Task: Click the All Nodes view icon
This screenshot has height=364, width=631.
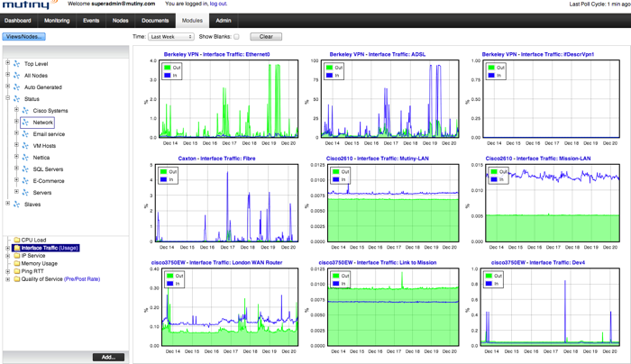Action: (16, 75)
